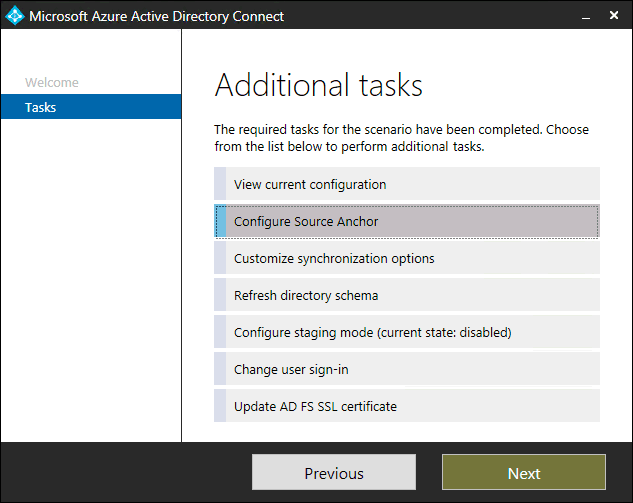Click marker bar left of Update AD FS SSL certificate
This screenshot has height=503, width=633.
coord(220,406)
